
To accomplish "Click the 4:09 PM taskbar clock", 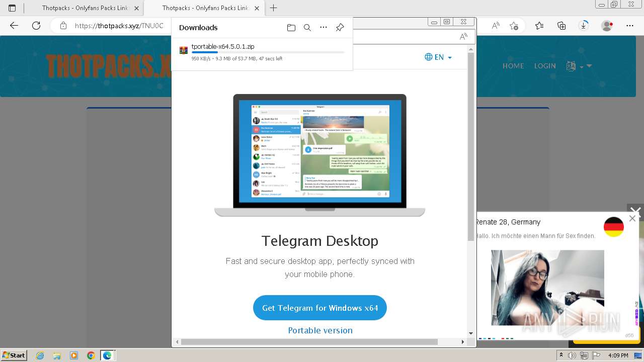I will [x=618, y=355].
